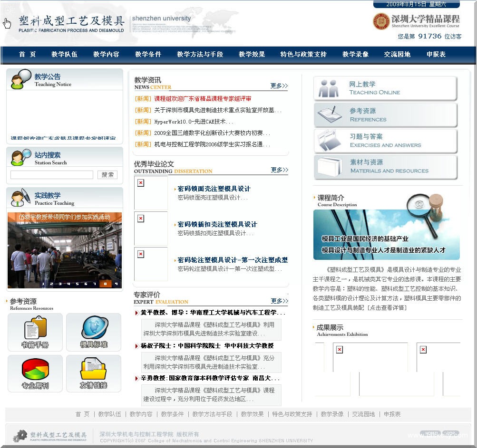Go to the 教学队伍 navigation menu item
This screenshot has width=477, height=448.
pos(64,55)
